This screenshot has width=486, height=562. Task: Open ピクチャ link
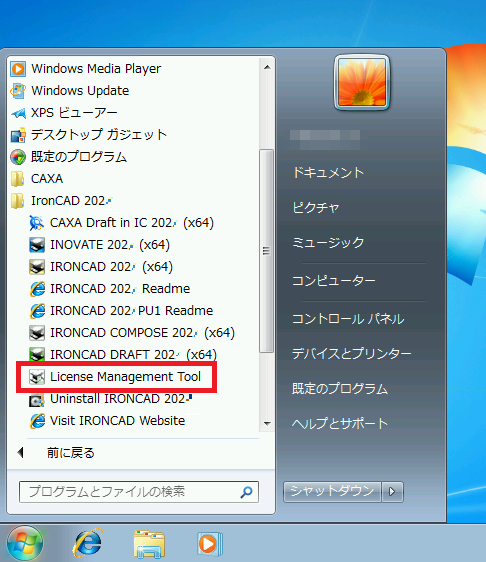316,208
